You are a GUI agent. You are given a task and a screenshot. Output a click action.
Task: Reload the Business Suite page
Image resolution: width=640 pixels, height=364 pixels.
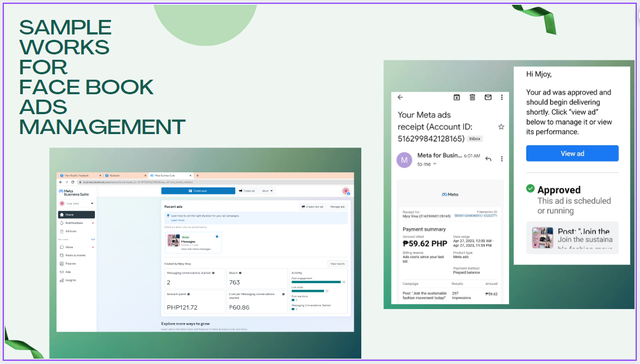[73, 182]
